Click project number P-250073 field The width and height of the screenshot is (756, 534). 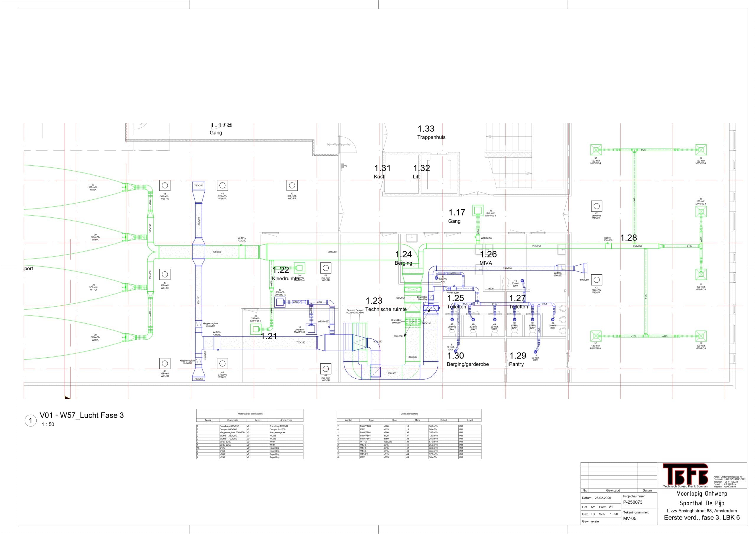[x=633, y=502]
